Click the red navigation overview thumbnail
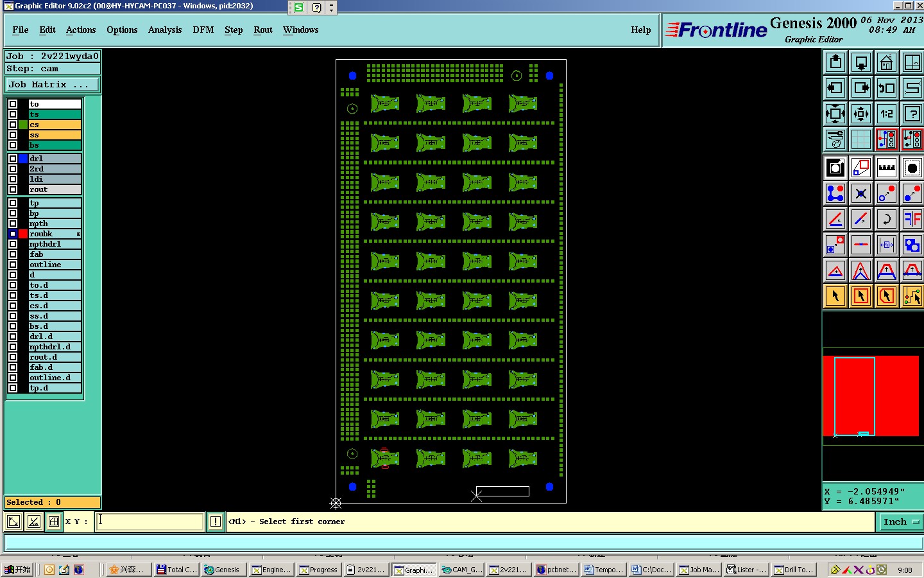 click(871, 396)
